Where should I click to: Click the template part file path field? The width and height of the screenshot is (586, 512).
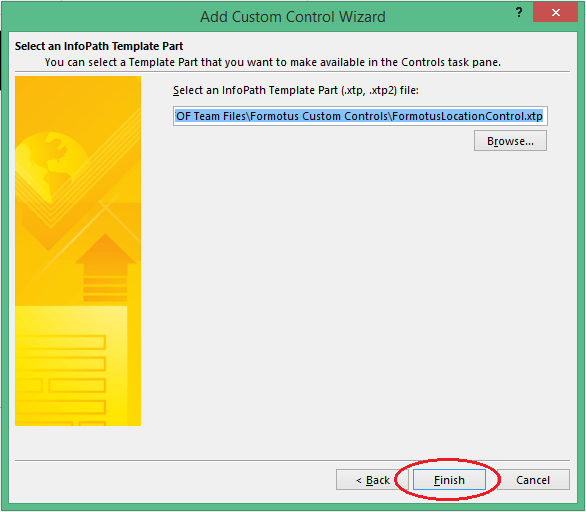[360, 116]
